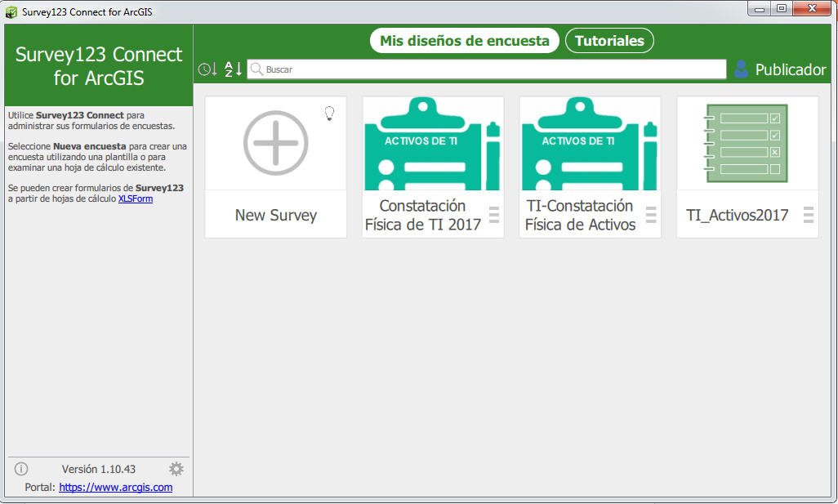Open the arcgis.com portal link
Screen dimensions: 838x504
click(114, 487)
